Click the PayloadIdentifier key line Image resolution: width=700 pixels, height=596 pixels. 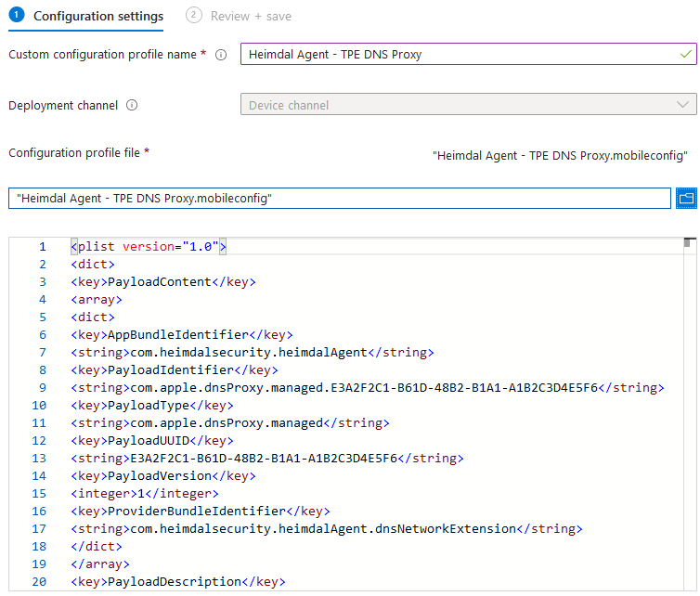coord(175,370)
